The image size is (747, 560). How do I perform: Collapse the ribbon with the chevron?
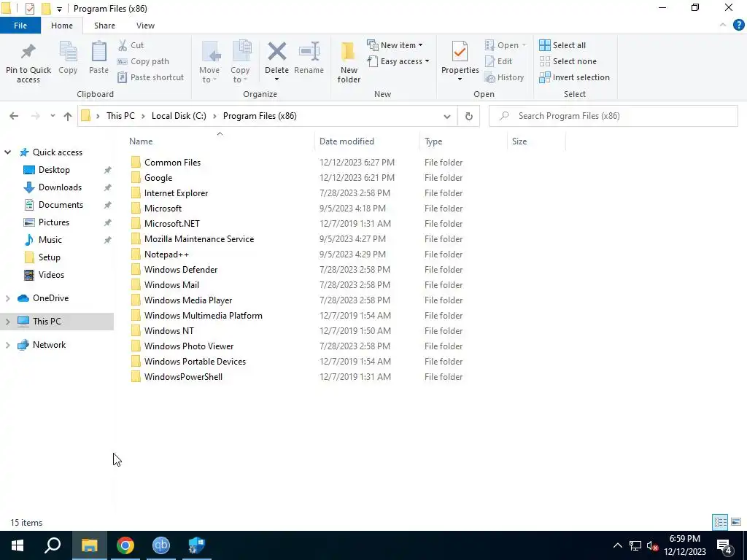click(x=723, y=26)
